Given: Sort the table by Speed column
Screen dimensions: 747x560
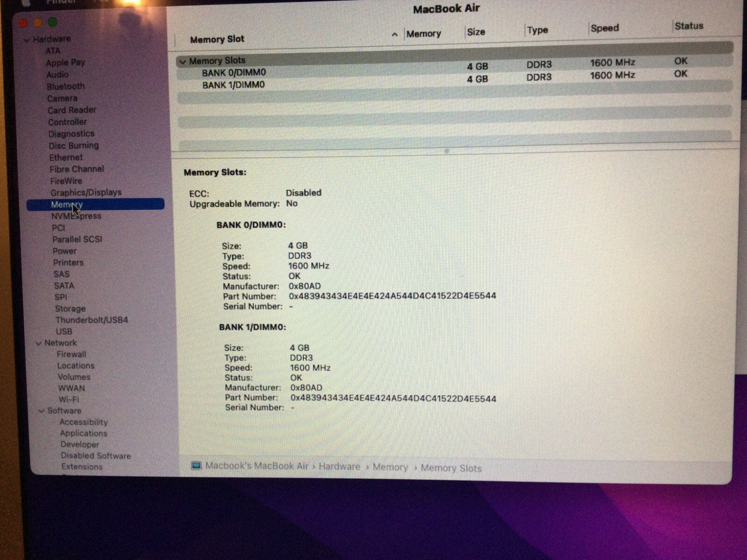Looking at the screenshot, I should [x=605, y=28].
